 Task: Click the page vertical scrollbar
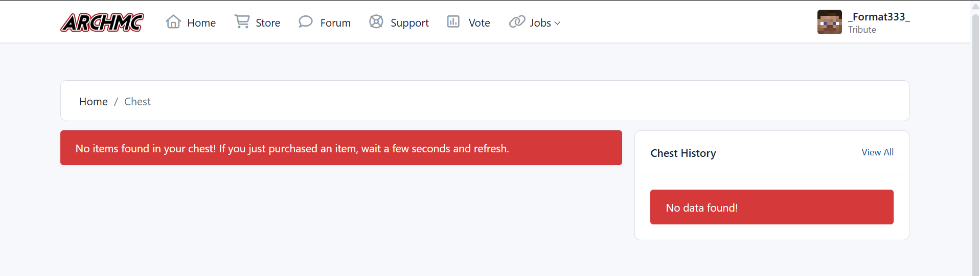point(975,143)
